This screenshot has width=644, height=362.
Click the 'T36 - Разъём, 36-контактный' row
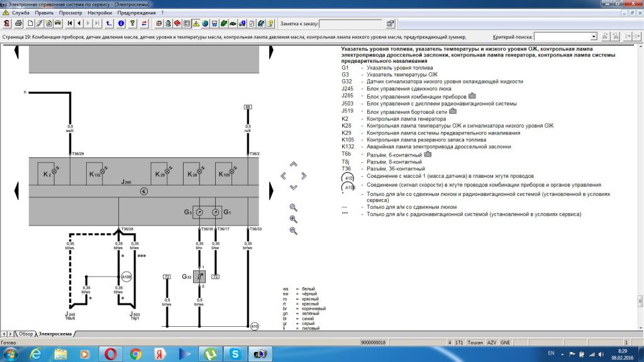click(x=383, y=168)
